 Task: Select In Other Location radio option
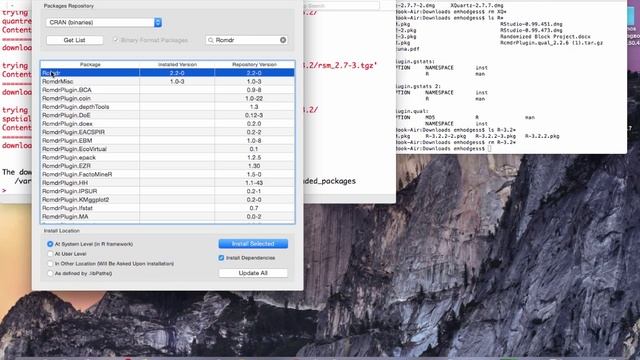pyautogui.click(x=50, y=264)
